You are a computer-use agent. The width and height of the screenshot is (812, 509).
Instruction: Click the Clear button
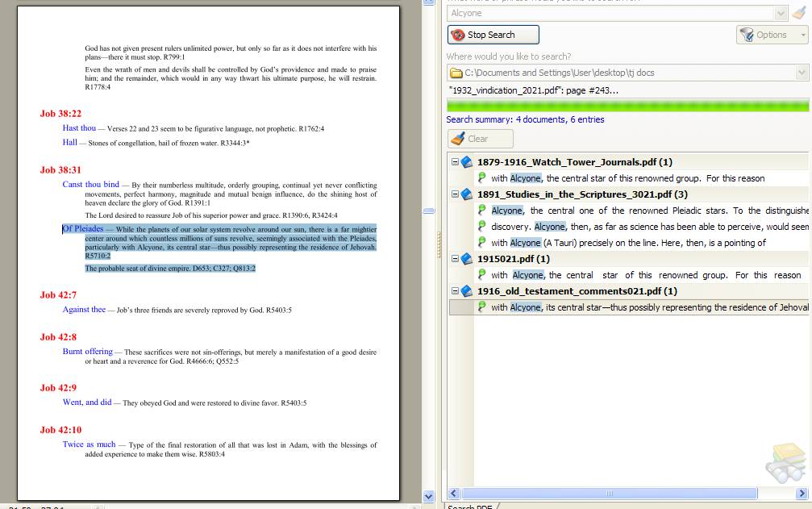480,139
